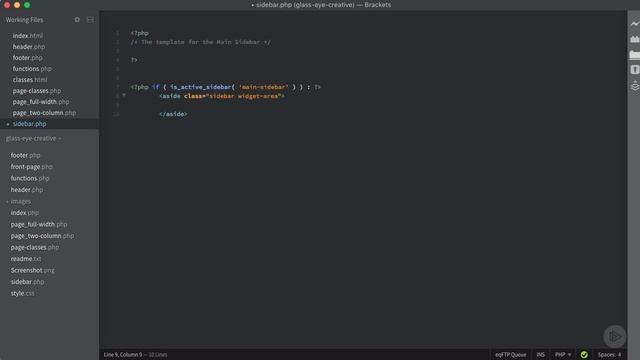Open page_full-width.php in the project tree
This screenshot has width=640, height=360.
pos(39,224)
